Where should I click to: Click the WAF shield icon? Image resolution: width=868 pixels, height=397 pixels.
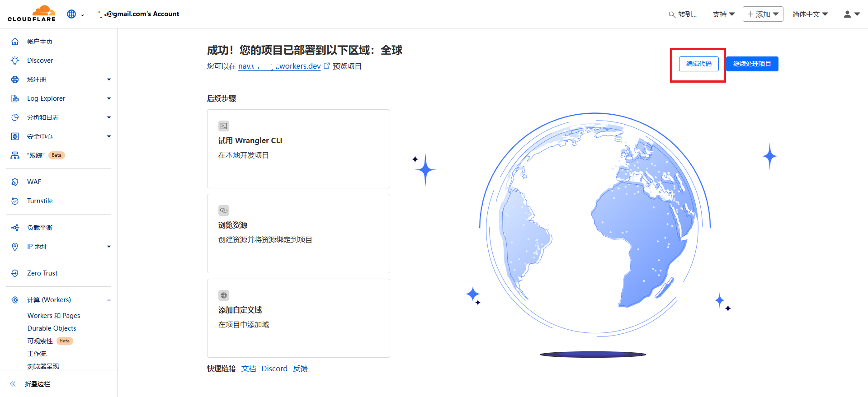point(15,182)
